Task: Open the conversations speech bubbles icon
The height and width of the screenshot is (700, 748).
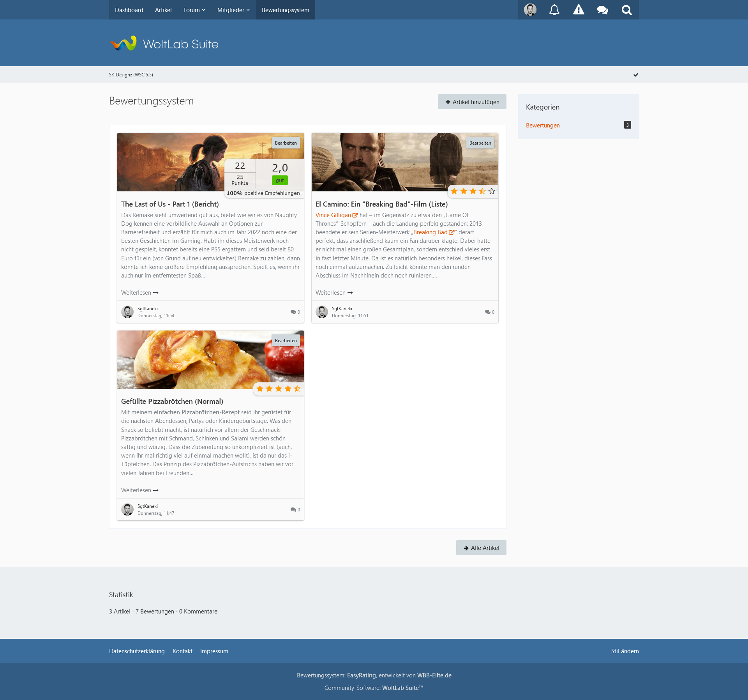Action: pos(603,10)
